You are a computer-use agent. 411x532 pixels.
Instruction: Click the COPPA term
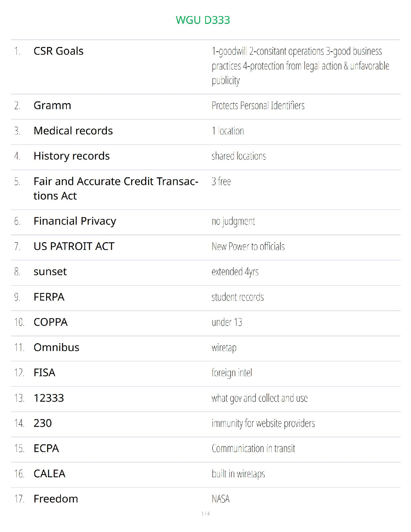[x=51, y=322]
